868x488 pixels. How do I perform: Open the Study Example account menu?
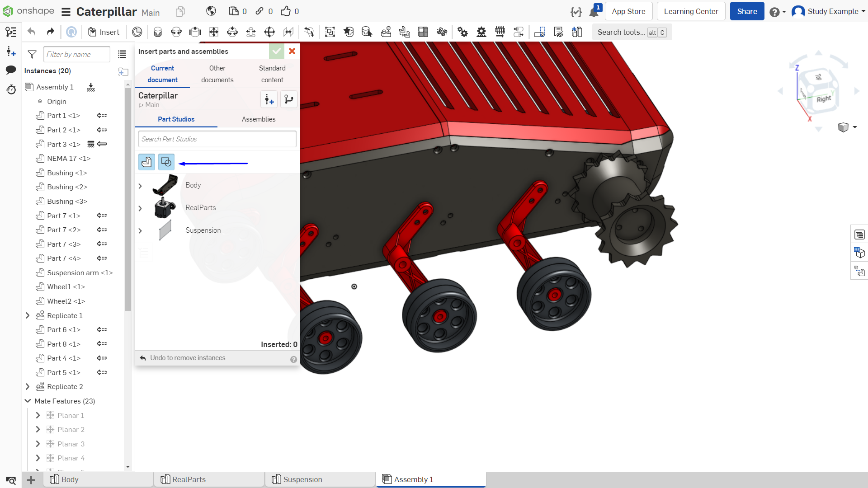[829, 11]
